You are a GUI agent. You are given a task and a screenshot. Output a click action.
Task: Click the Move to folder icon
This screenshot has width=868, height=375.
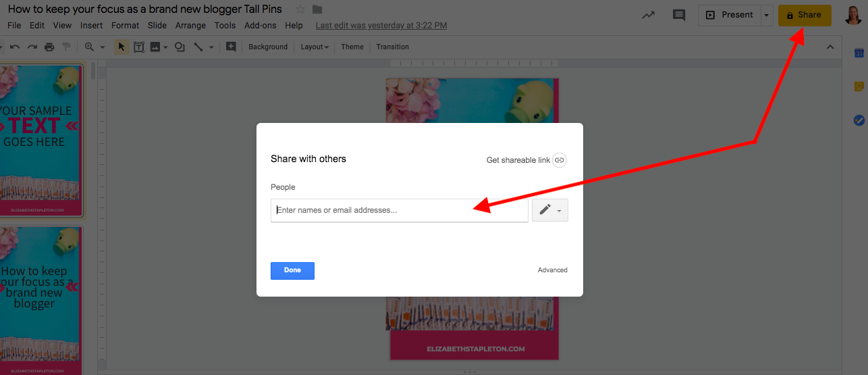pyautogui.click(x=317, y=9)
